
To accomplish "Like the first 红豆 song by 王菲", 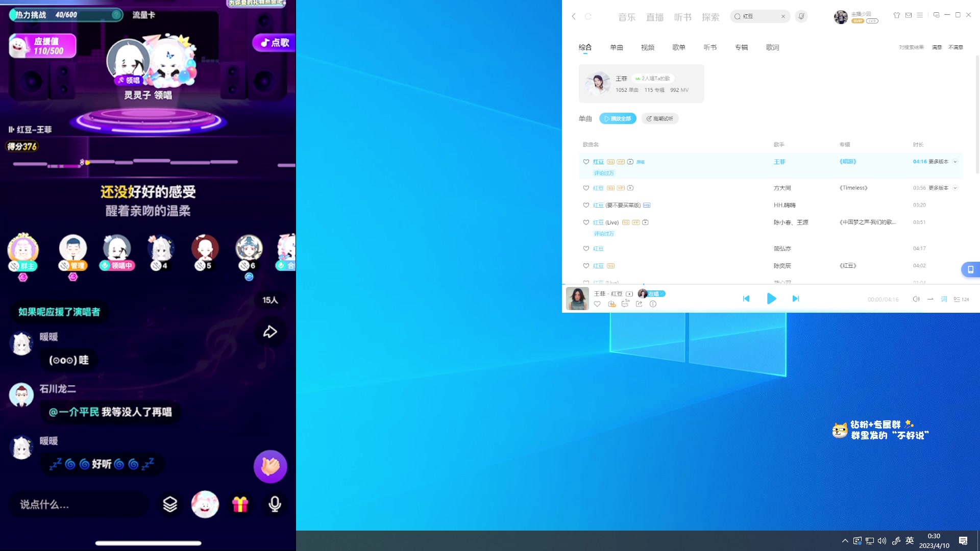I will click(586, 162).
